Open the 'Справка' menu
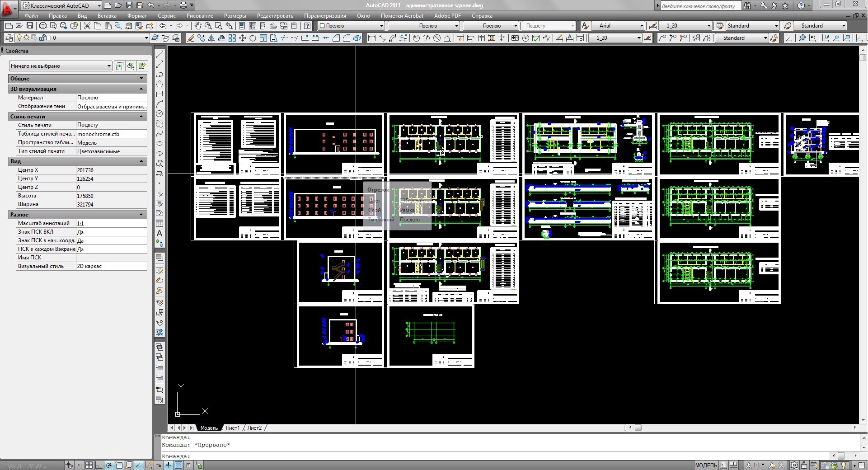Screen dimensions: 868x470 [x=482, y=16]
